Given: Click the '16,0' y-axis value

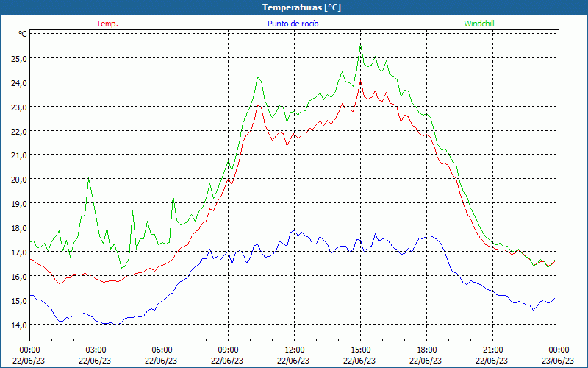Looking at the screenshot, I should (21, 277).
